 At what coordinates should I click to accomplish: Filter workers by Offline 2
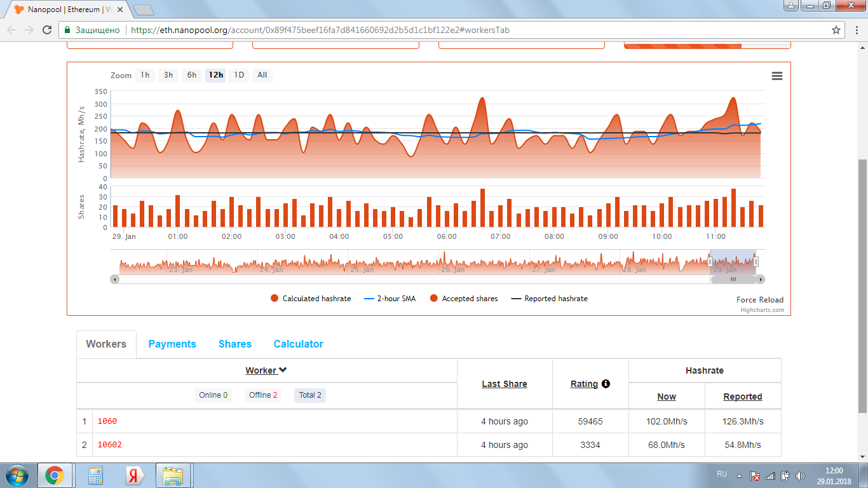point(263,395)
